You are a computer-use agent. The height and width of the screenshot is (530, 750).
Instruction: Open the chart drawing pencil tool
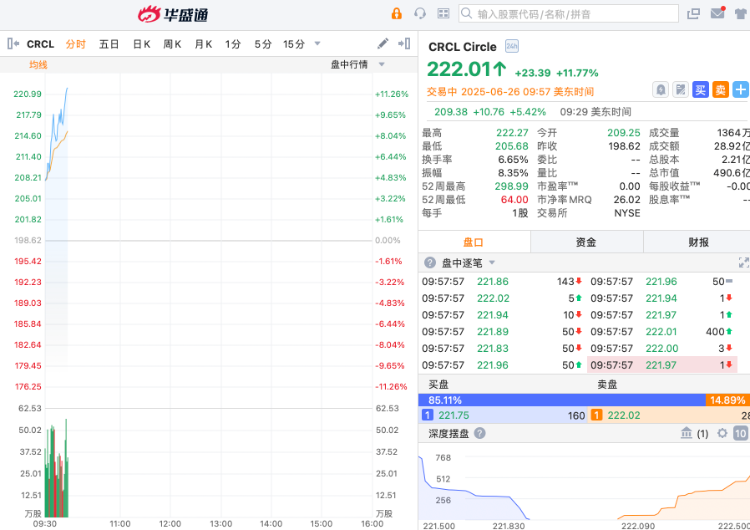click(x=383, y=44)
